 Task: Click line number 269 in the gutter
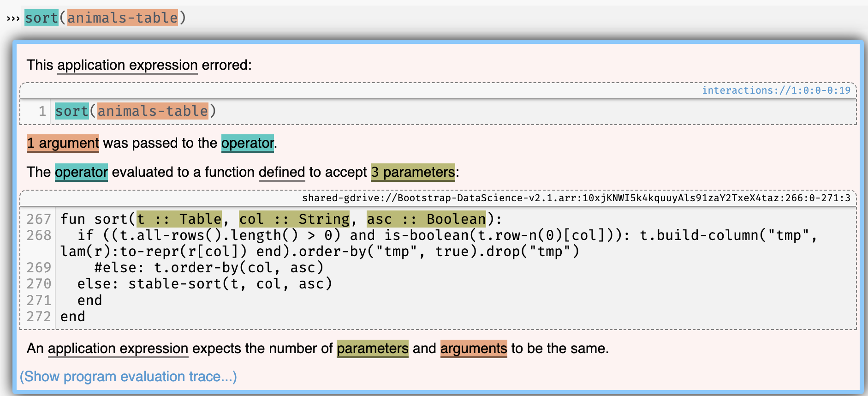[x=39, y=268]
